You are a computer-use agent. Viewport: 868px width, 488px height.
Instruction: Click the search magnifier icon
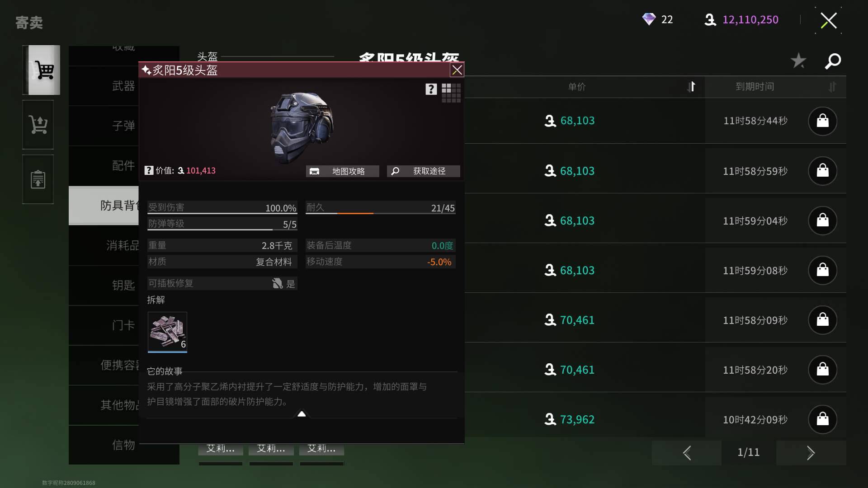(833, 61)
